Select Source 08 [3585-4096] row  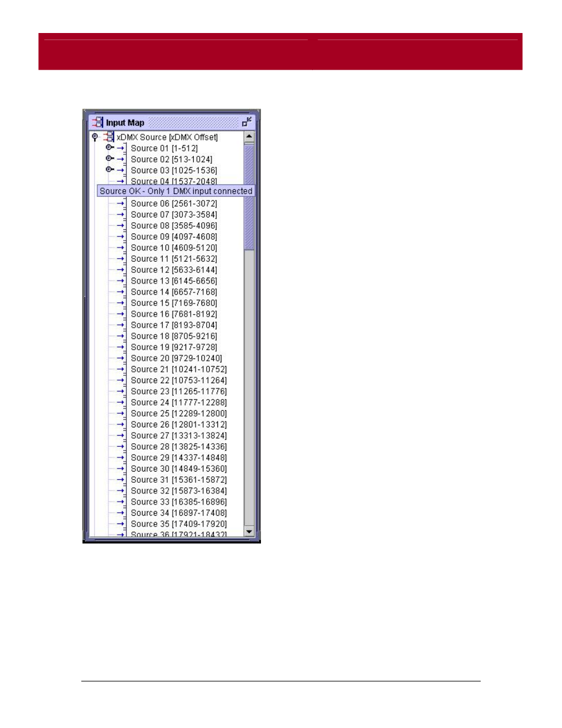point(174,226)
